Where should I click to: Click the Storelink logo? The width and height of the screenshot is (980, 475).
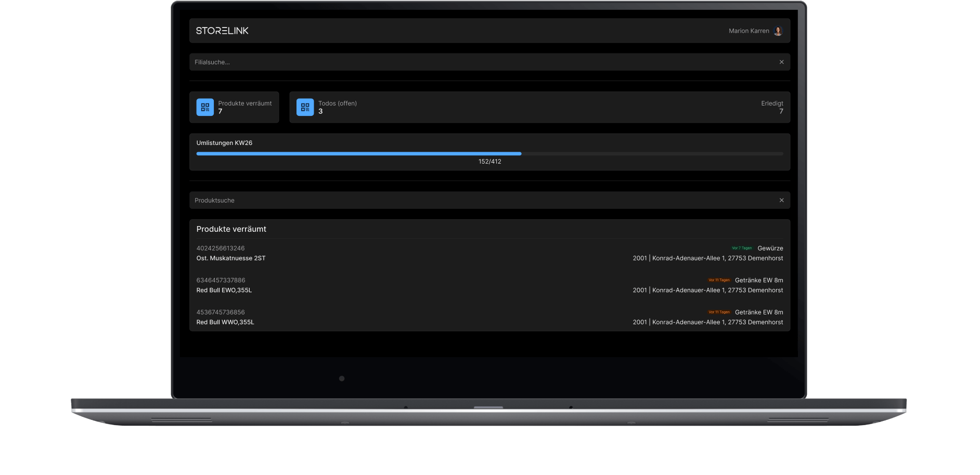(x=222, y=31)
